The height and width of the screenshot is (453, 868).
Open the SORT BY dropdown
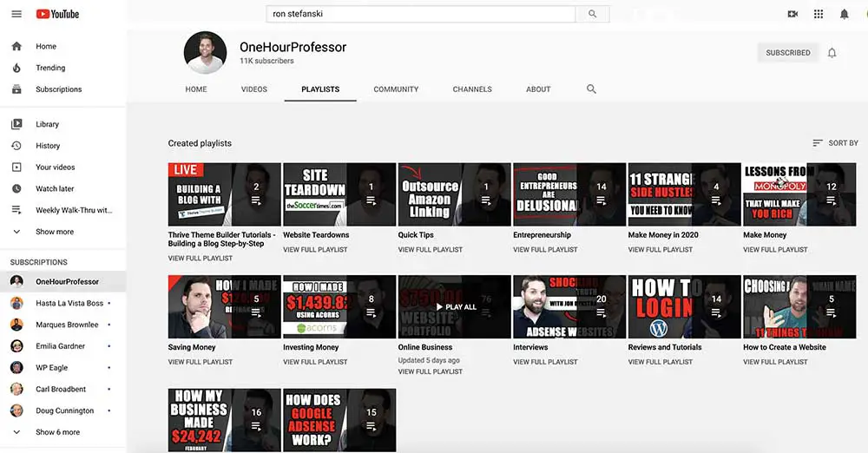point(835,143)
